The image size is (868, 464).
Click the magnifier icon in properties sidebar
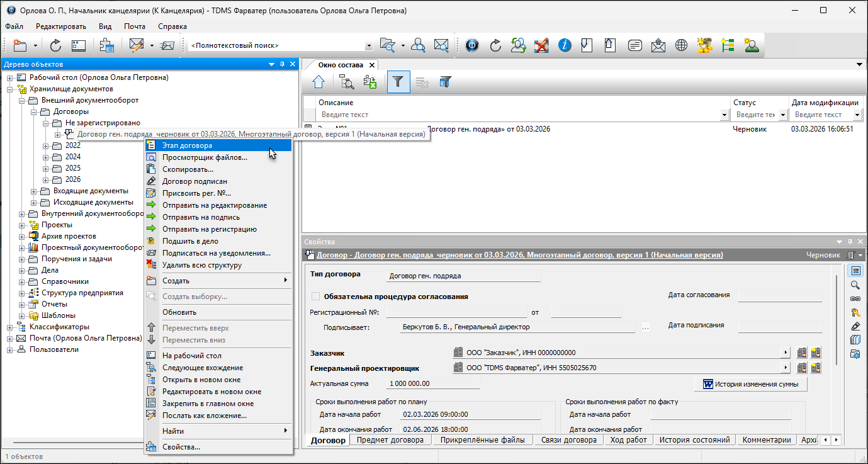coord(855,285)
